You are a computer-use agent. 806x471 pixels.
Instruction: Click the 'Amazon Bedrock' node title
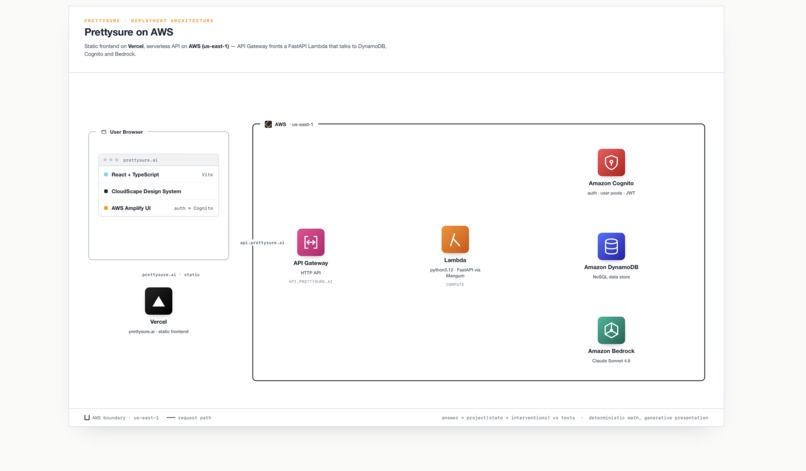click(x=611, y=351)
